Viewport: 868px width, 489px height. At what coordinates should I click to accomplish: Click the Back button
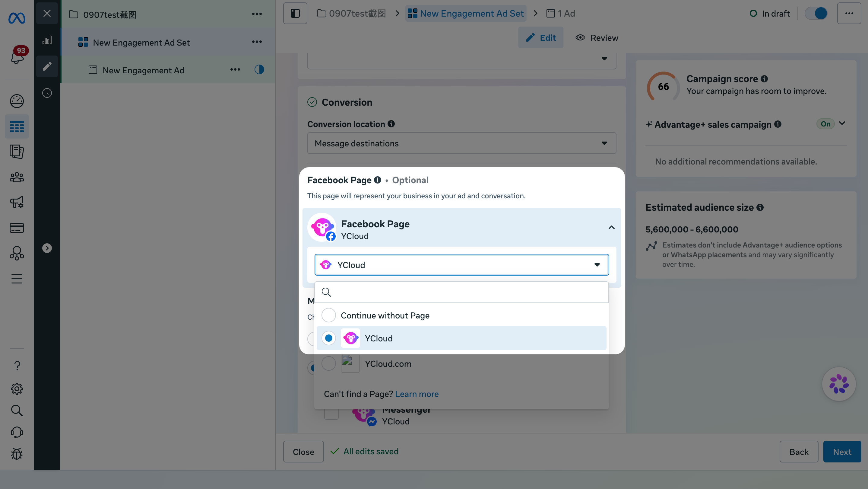[799, 452]
